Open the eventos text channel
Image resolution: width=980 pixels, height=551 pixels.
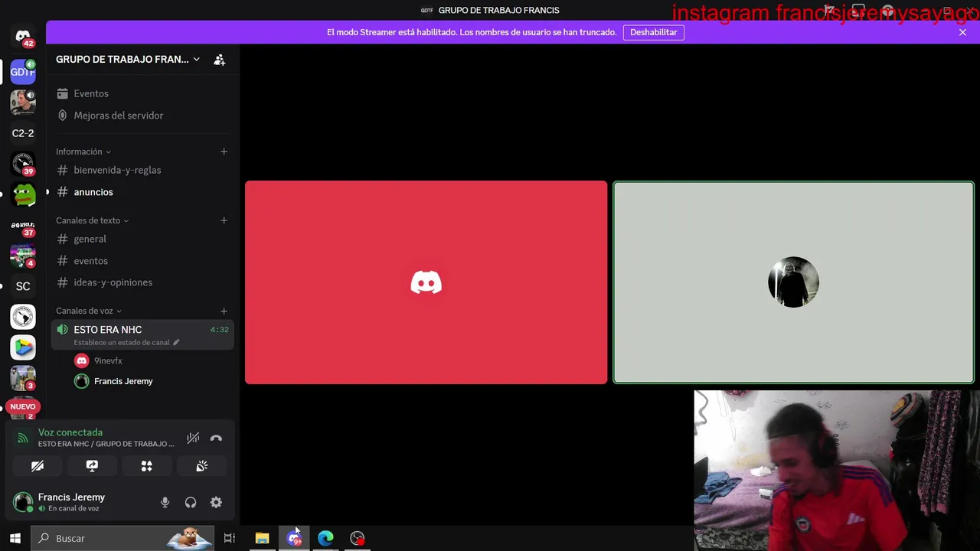coord(143,261)
